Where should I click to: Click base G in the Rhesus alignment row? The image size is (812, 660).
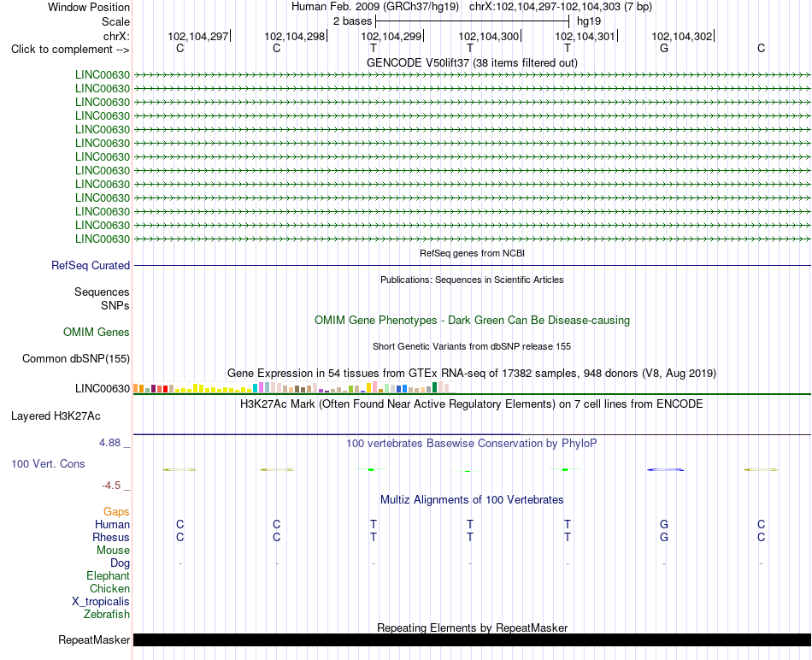[x=664, y=537]
